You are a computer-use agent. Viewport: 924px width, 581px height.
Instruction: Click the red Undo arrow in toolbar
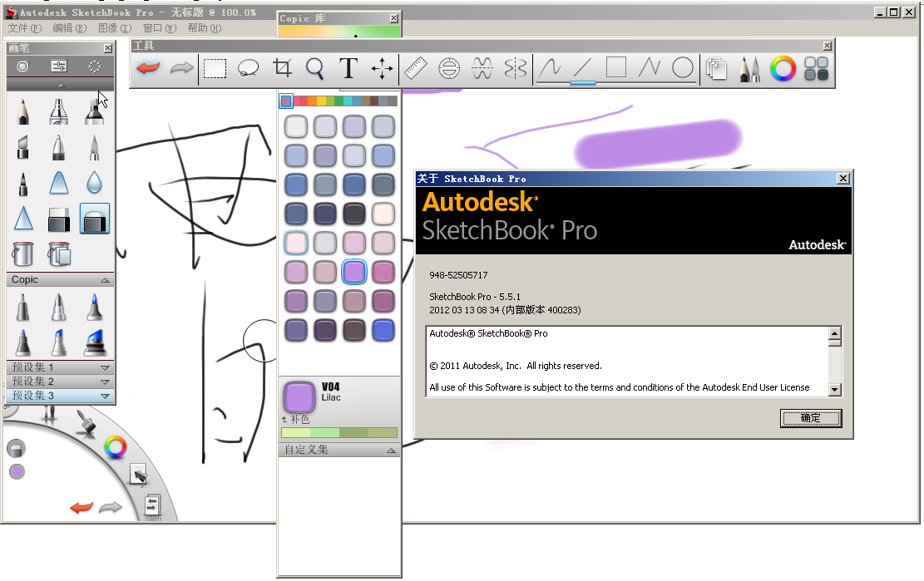148,68
